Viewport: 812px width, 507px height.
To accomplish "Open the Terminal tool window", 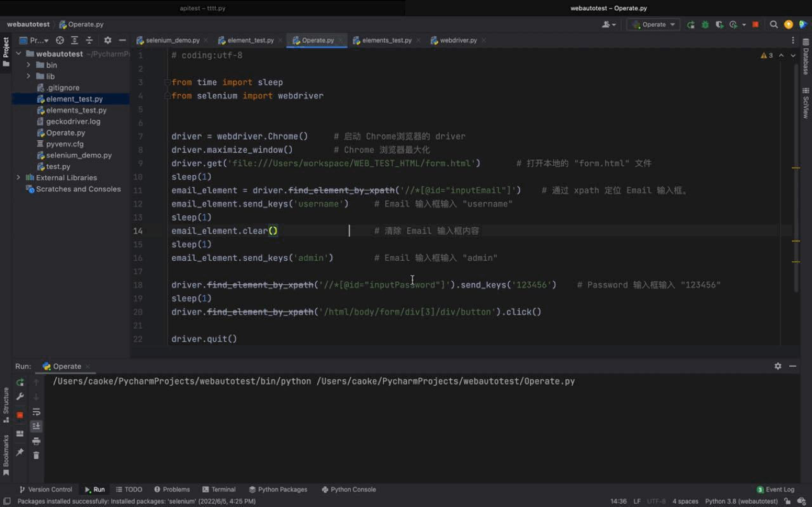I will point(219,489).
